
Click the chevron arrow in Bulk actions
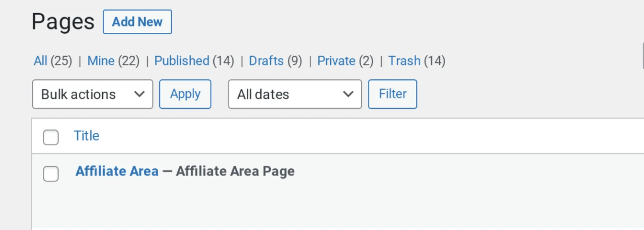click(x=140, y=94)
